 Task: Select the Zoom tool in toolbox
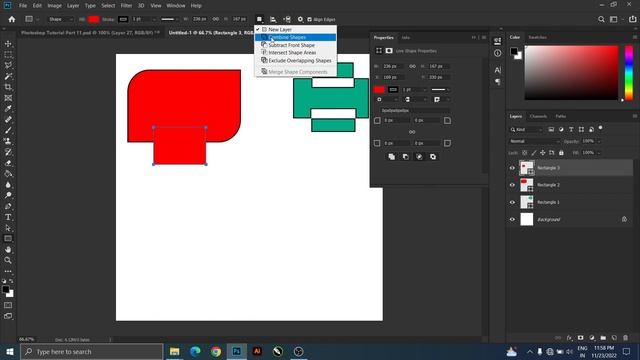click(x=8, y=260)
